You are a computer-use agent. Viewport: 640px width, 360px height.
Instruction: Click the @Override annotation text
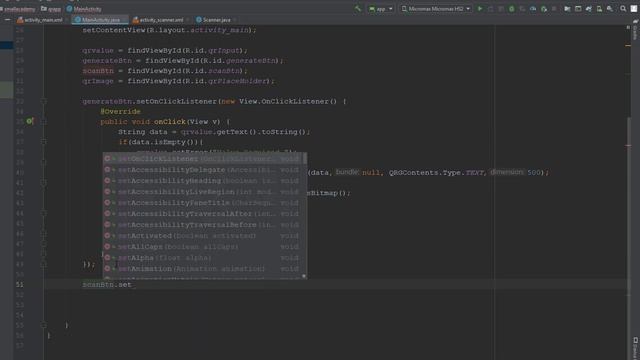click(x=120, y=111)
